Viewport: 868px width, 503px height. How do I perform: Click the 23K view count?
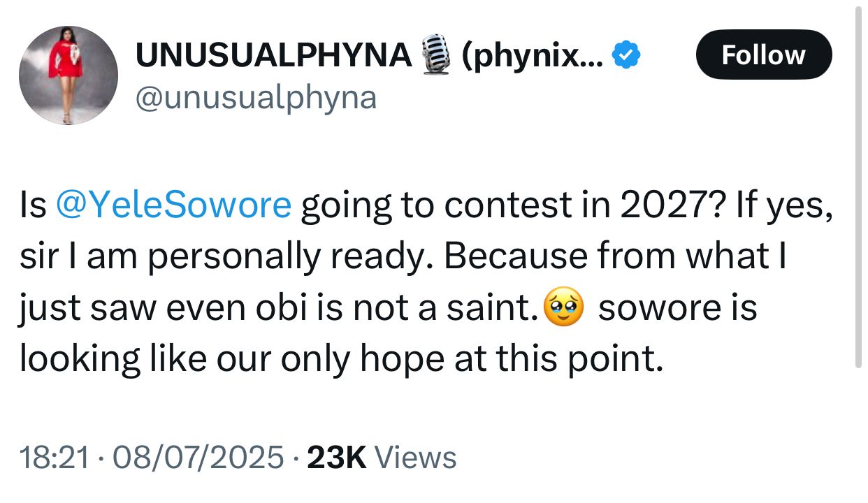(337, 458)
